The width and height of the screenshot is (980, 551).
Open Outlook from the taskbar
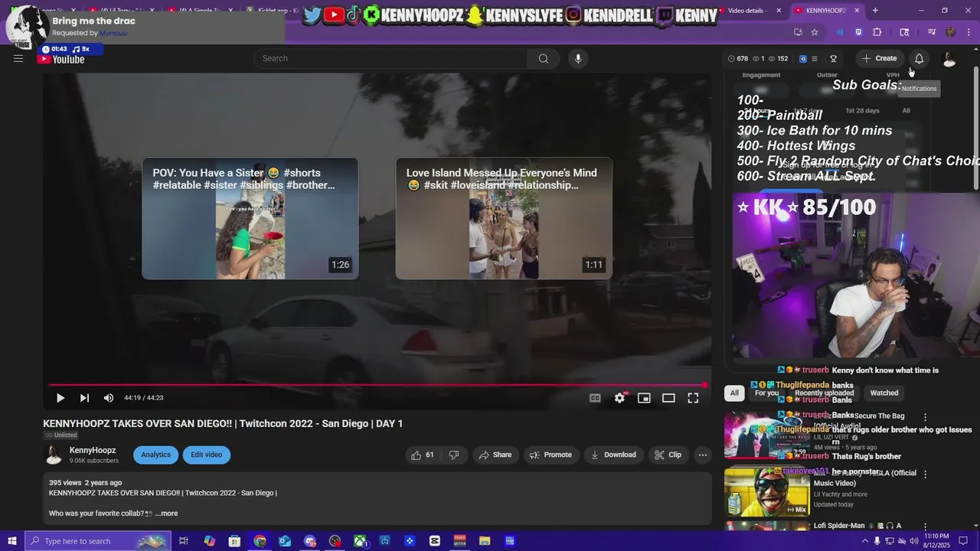(285, 541)
